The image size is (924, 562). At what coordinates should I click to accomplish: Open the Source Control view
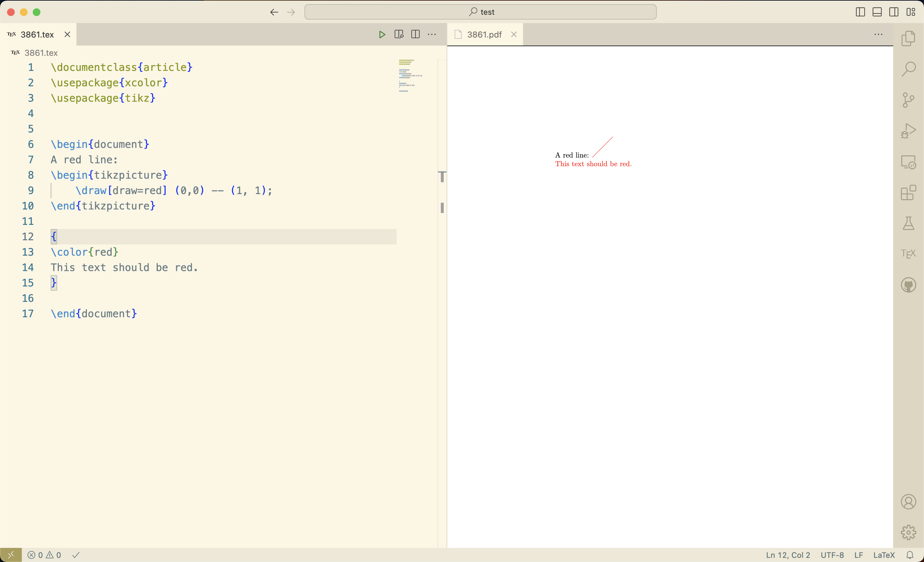tap(908, 100)
